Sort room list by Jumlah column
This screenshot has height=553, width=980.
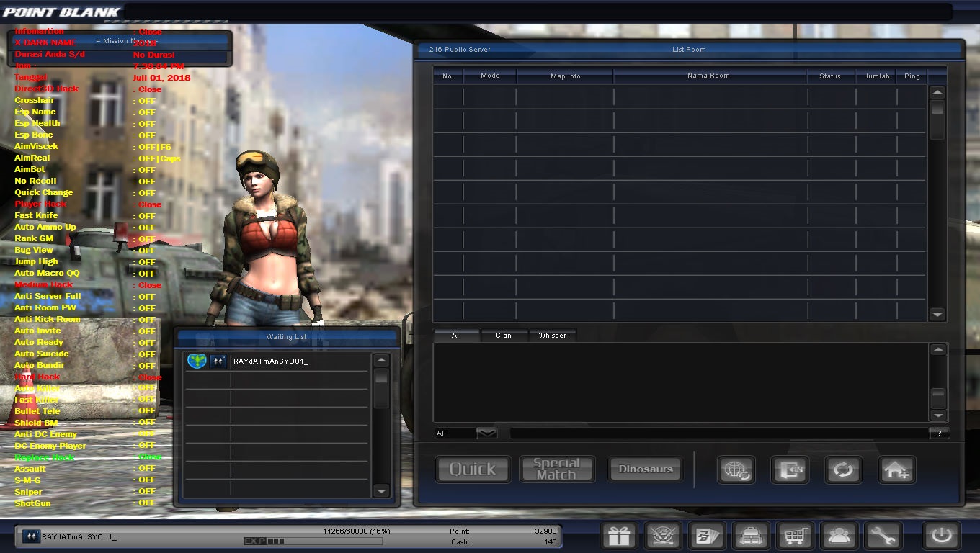pos(876,76)
